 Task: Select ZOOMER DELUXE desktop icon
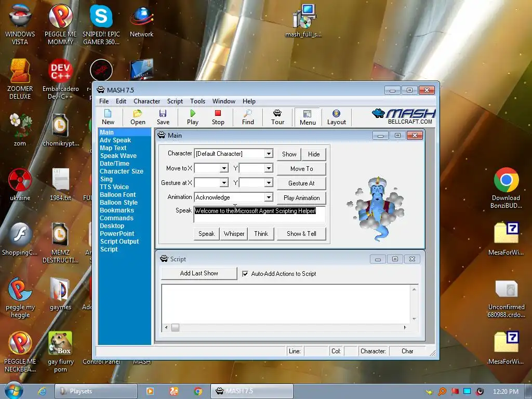coord(20,79)
